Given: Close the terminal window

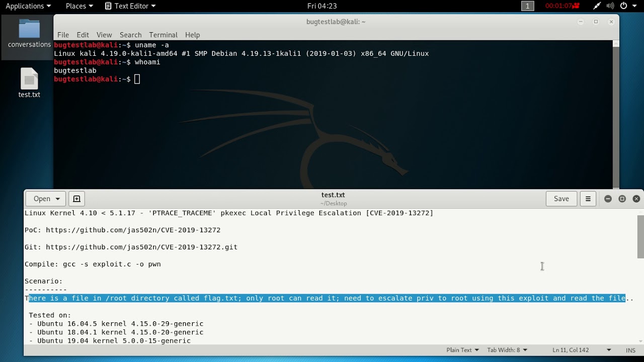Looking at the screenshot, I should [x=611, y=22].
